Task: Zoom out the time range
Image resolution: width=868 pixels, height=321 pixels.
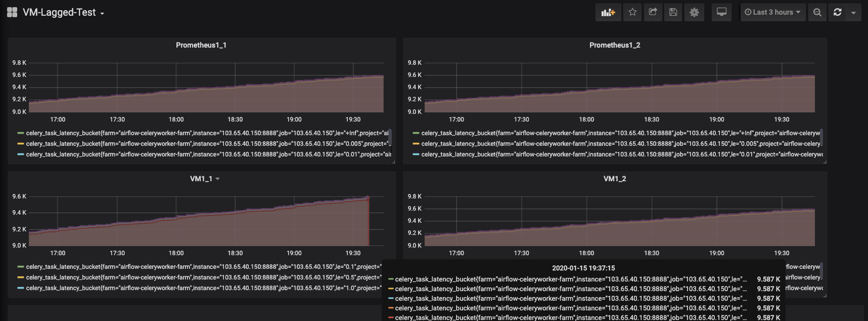Action: (x=817, y=12)
